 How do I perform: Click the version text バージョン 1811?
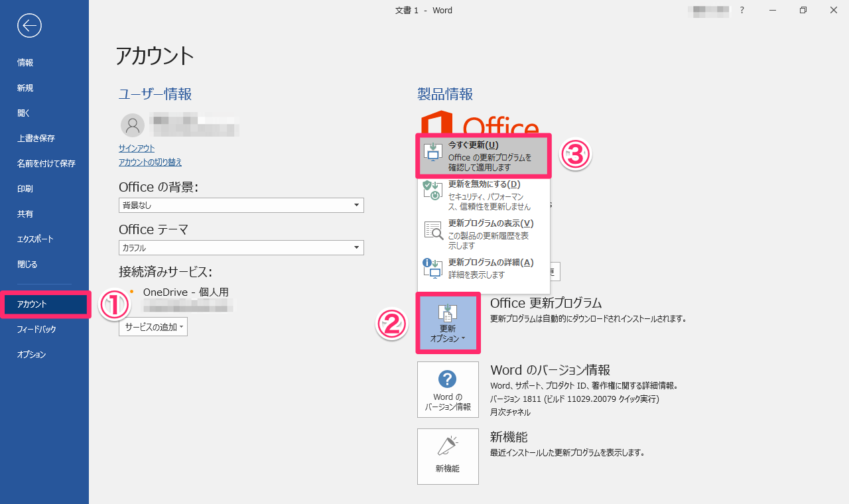[x=574, y=399]
